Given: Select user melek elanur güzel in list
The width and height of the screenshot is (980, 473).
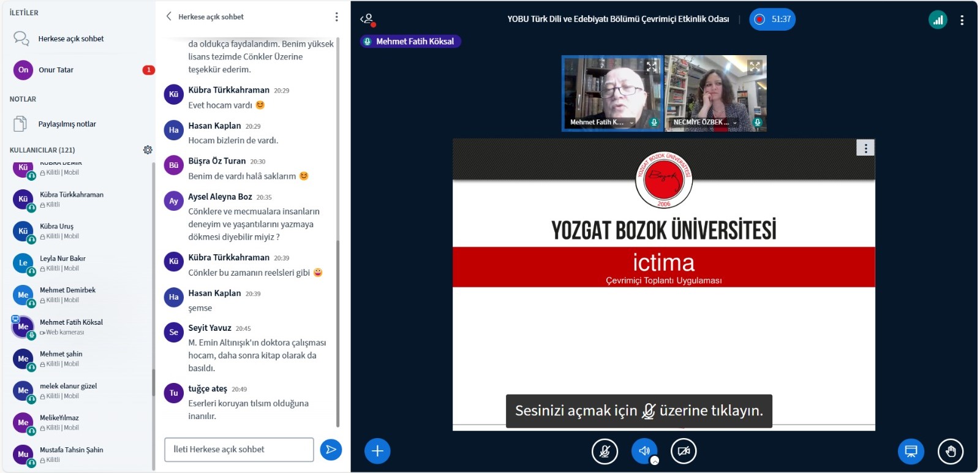Looking at the screenshot, I should [80, 390].
